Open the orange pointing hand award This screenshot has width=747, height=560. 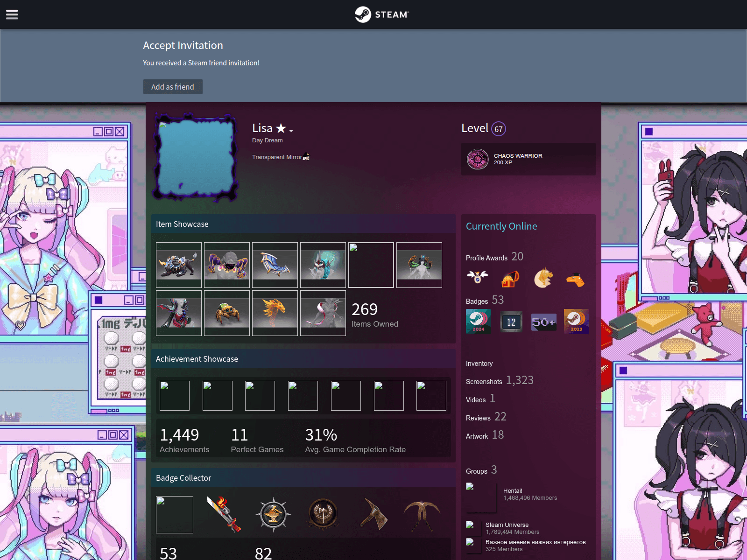click(576, 279)
